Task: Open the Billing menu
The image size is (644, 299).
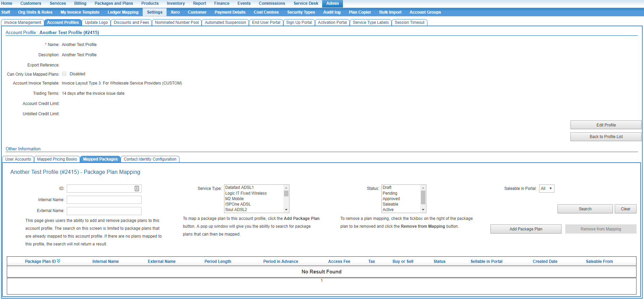Action: (x=80, y=3)
